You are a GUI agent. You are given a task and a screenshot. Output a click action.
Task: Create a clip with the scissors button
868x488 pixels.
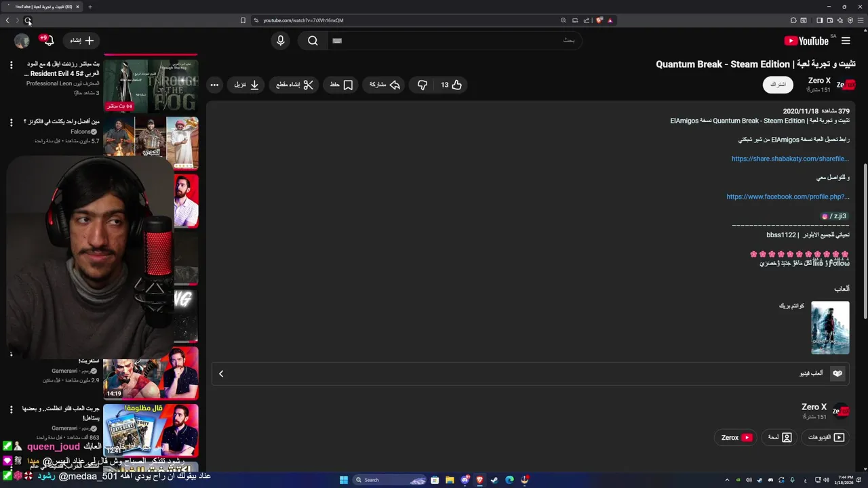295,85
